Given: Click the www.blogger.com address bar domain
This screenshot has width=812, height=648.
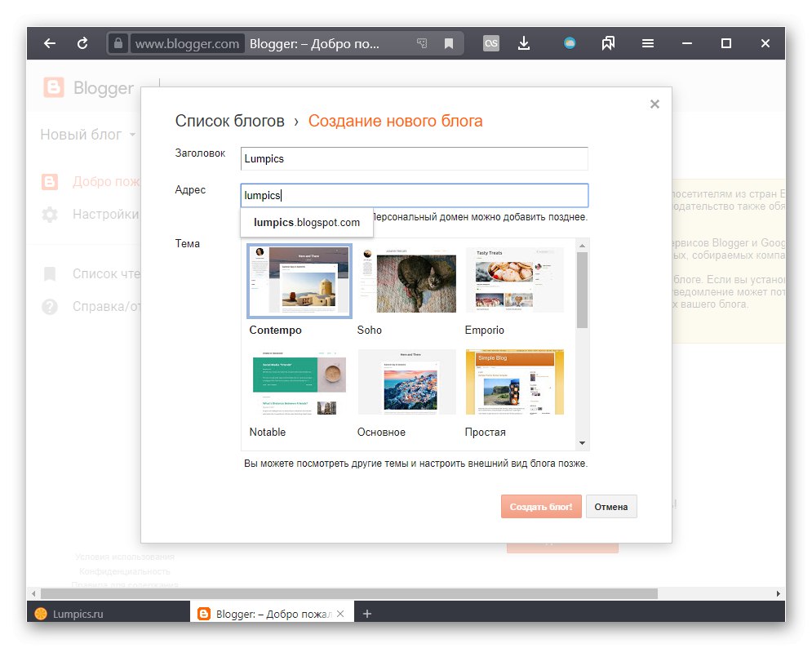Looking at the screenshot, I should pos(187,43).
